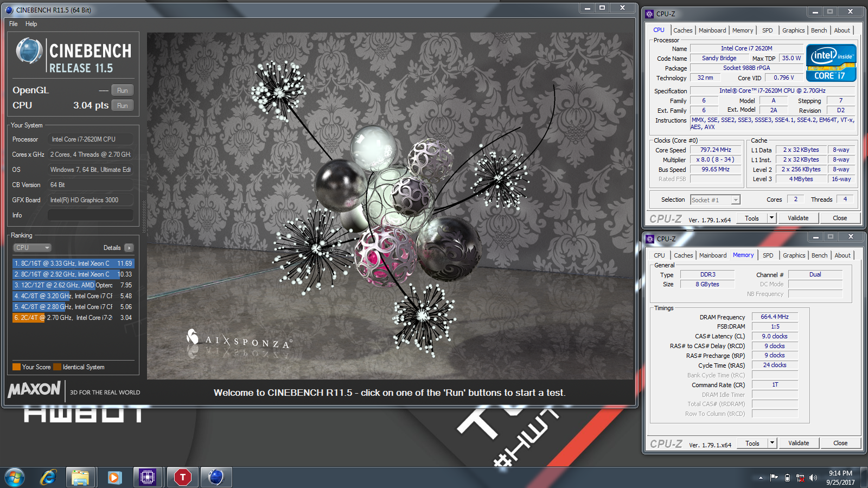Viewport: 868px width, 488px height.
Task: Click Validate in upper CPU-Z window
Action: click(x=798, y=219)
